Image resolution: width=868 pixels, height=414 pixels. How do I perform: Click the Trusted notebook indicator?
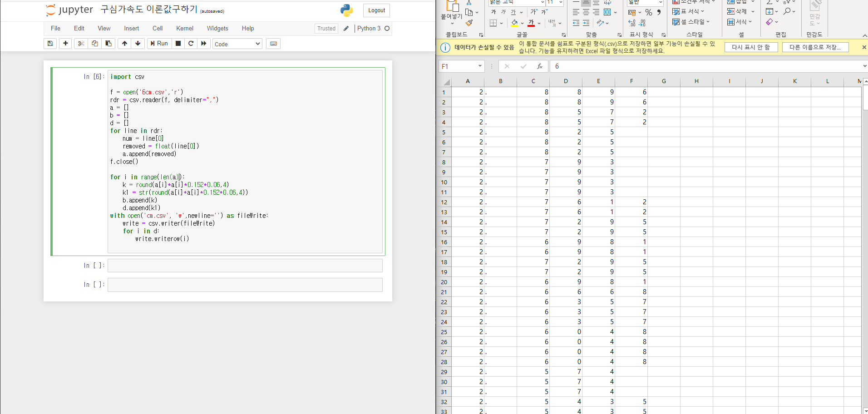tap(326, 28)
